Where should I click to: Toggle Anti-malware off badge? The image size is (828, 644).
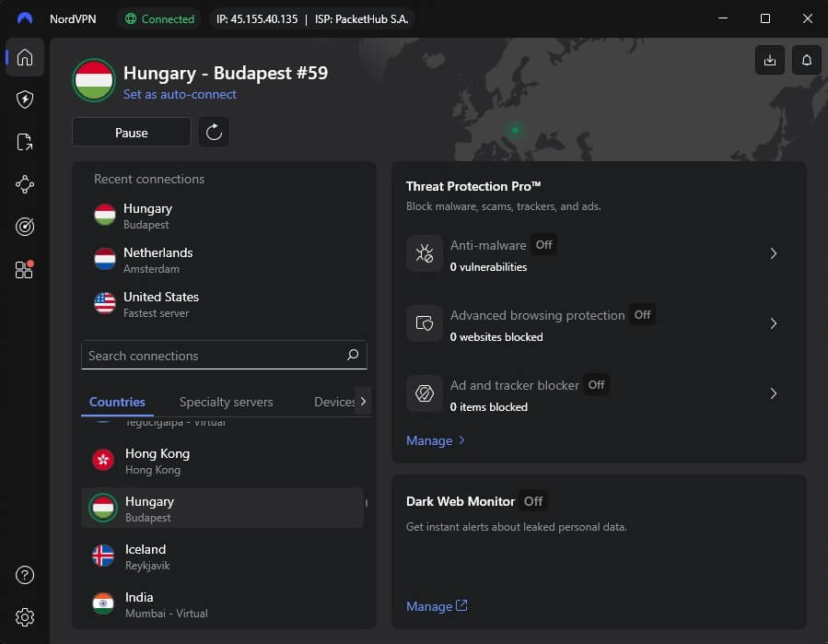point(543,245)
